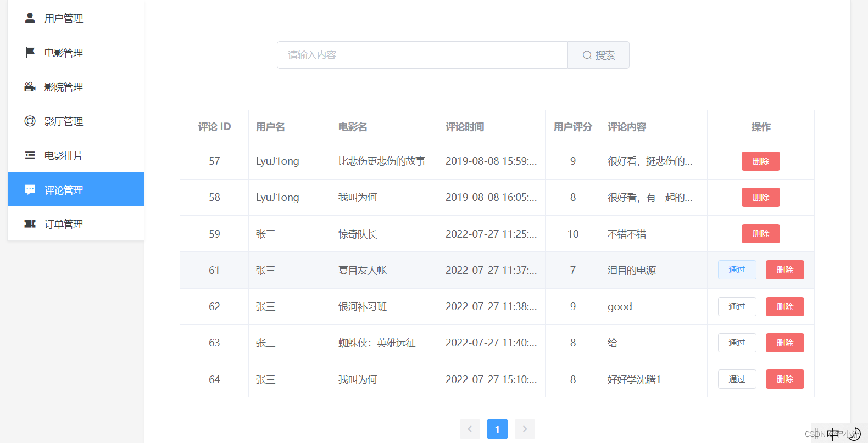Select page 1 in pagination
This screenshot has height=443, width=868.
tap(497, 429)
